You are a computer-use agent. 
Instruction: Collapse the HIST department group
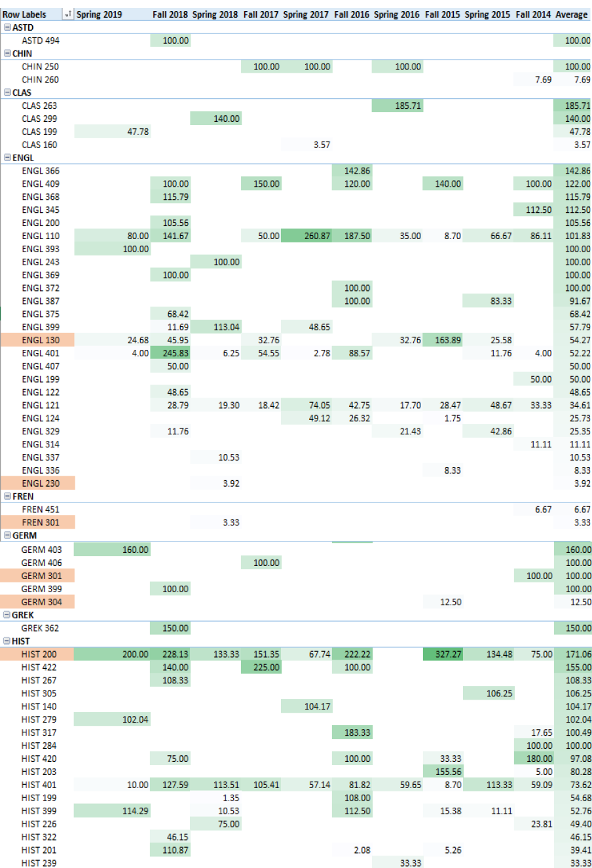[7, 641]
